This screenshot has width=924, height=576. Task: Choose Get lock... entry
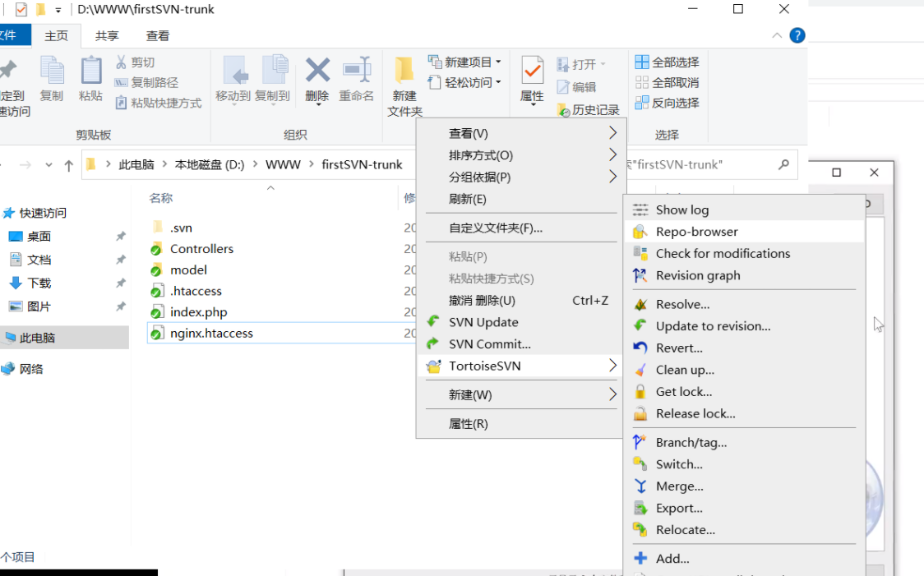click(744, 391)
